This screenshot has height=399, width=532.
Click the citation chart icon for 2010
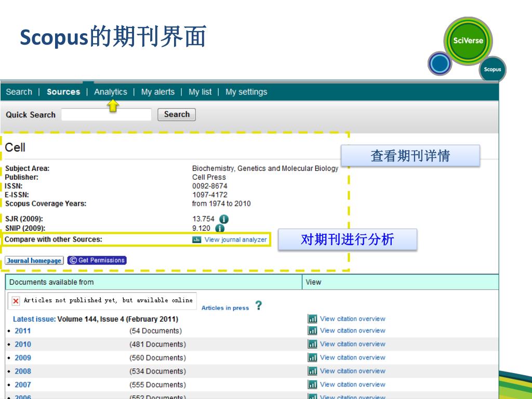[x=312, y=344]
